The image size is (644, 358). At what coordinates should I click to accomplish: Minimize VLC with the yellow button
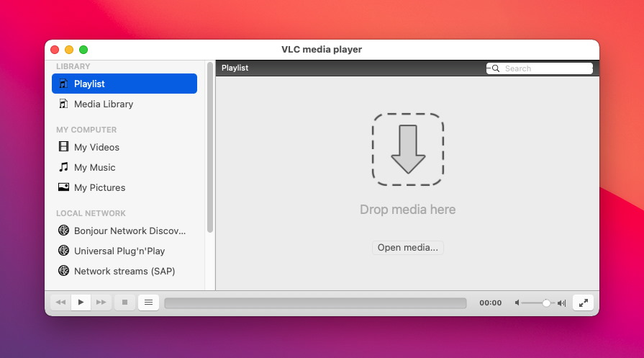click(69, 50)
